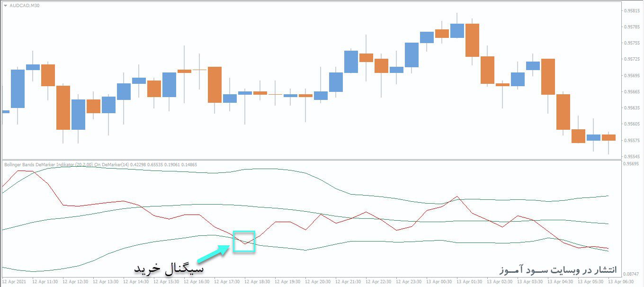
Task: Select the 12 Apr 2021 time axis label
Action: click(x=14, y=280)
